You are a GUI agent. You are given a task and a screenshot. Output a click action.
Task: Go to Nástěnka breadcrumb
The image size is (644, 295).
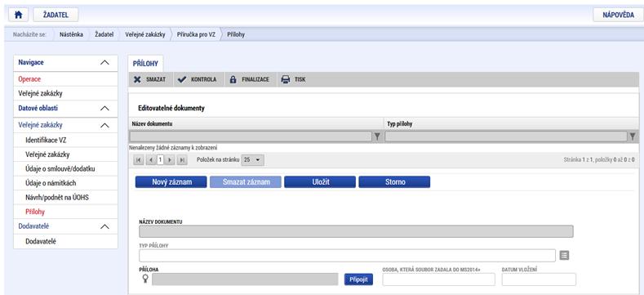coord(71,34)
